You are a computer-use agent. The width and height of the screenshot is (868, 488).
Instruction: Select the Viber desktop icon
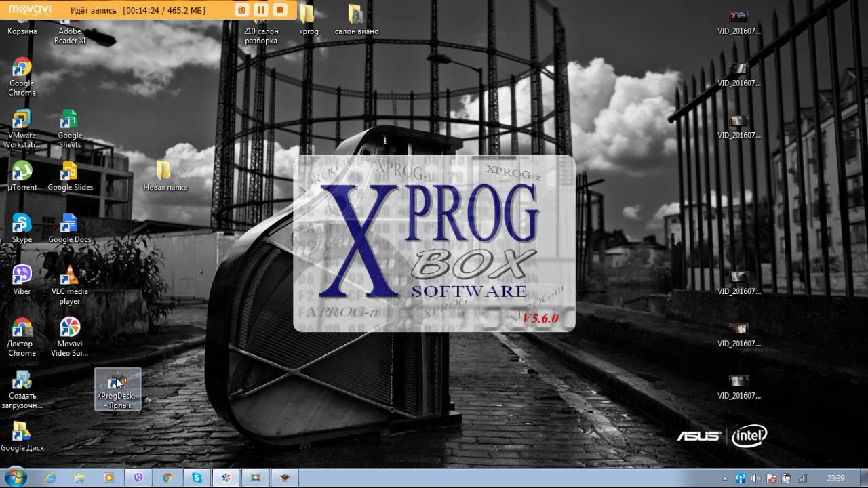22,281
